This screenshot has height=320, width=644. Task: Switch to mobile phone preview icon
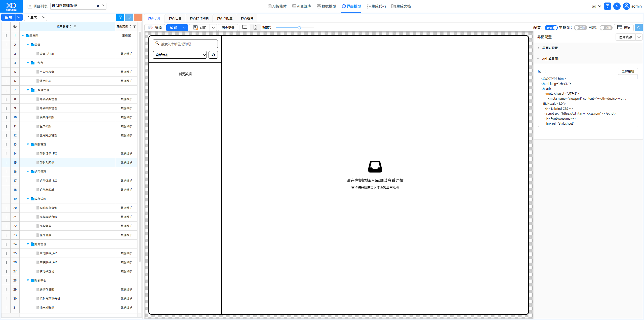(x=255, y=27)
